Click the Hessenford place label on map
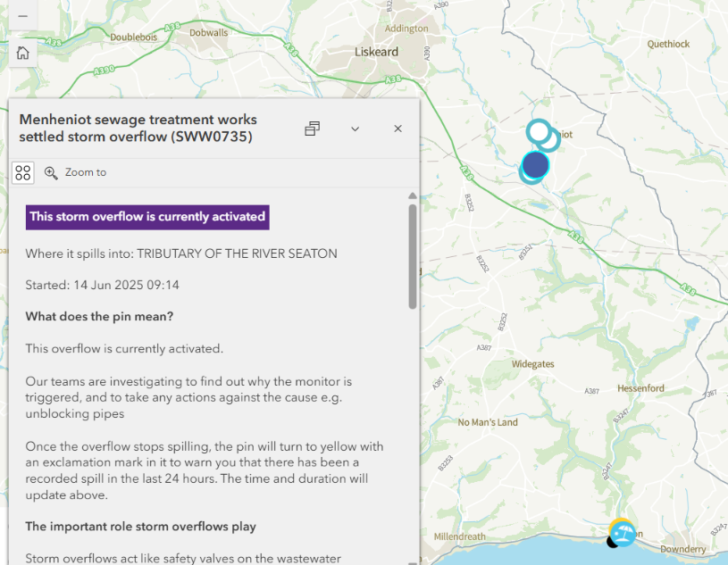728x565 pixels. (x=640, y=388)
